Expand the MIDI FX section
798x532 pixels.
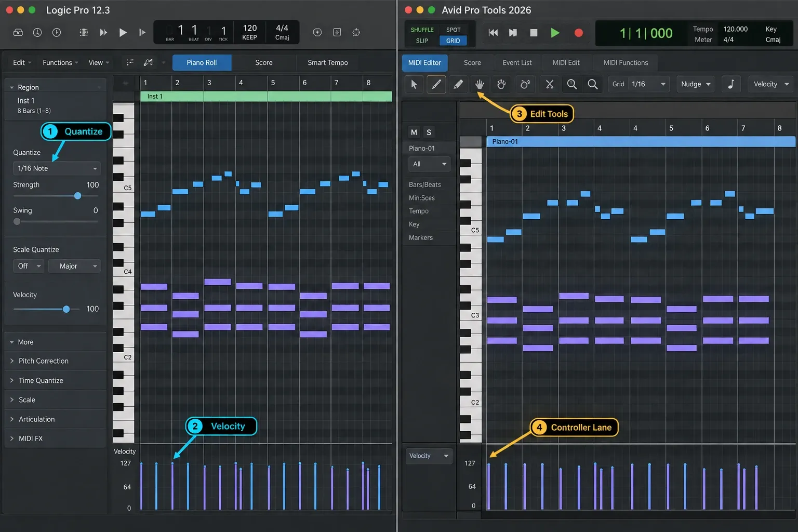pyautogui.click(x=55, y=438)
